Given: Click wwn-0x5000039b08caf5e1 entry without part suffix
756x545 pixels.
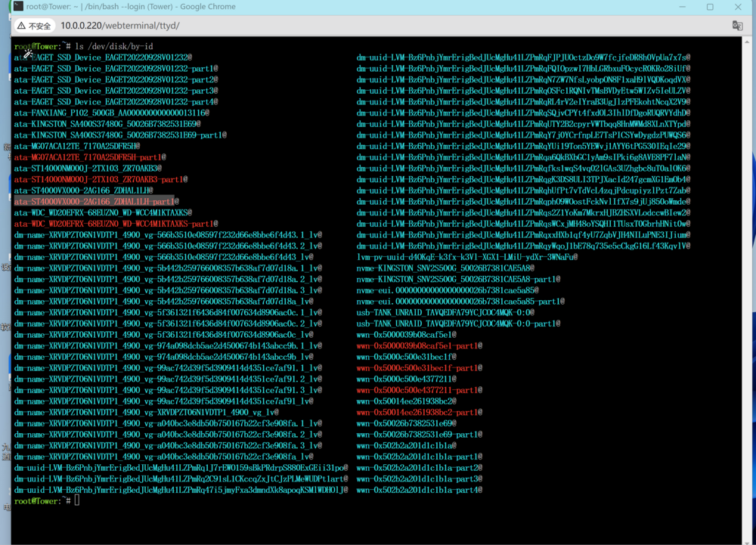Looking at the screenshot, I should [407, 334].
